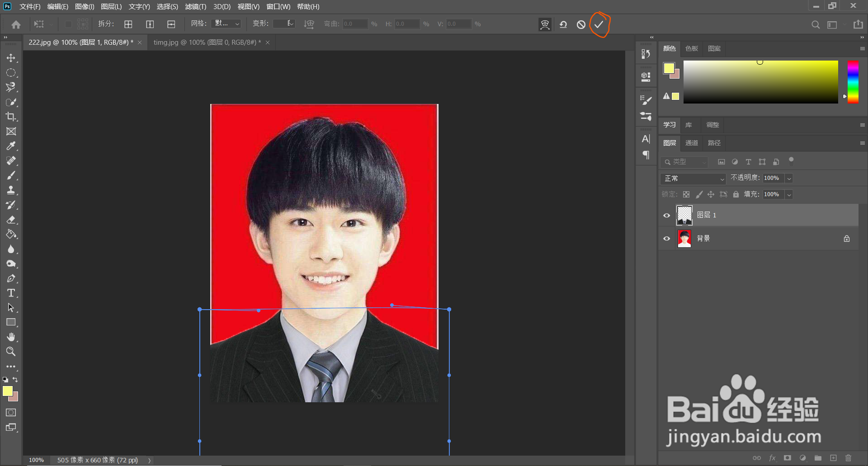Viewport: 868px width, 466px height.
Task: Switch to the timg.jpg document tab
Action: click(x=207, y=42)
